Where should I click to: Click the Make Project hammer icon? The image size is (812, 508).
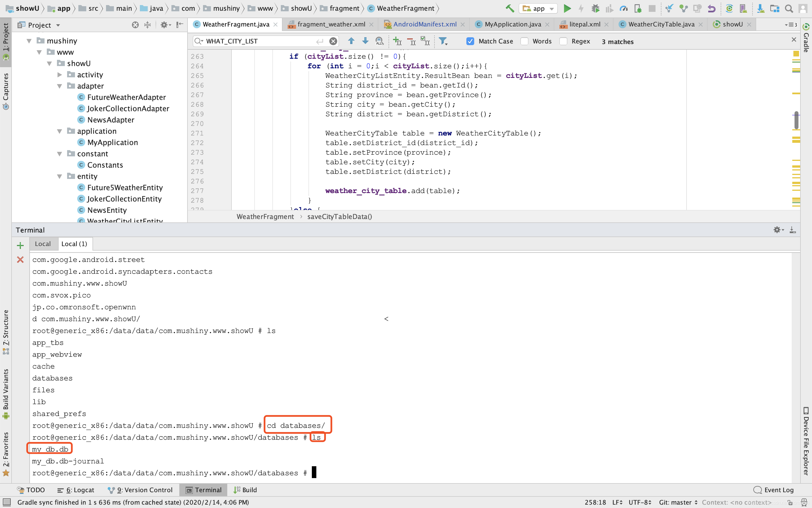[x=510, y=8]
